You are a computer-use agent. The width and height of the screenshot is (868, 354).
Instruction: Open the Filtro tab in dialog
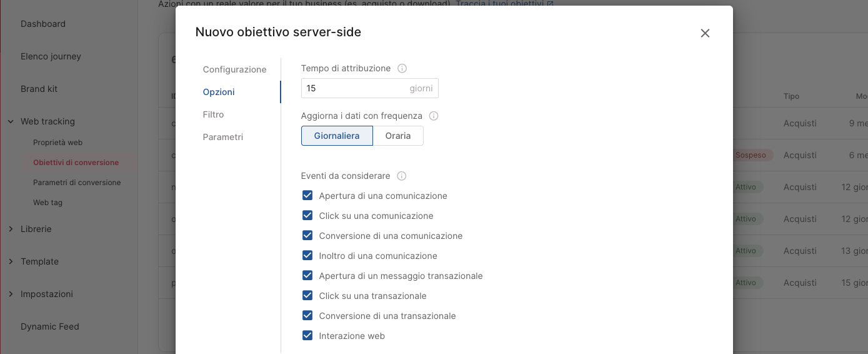click(x=213, y=114)
